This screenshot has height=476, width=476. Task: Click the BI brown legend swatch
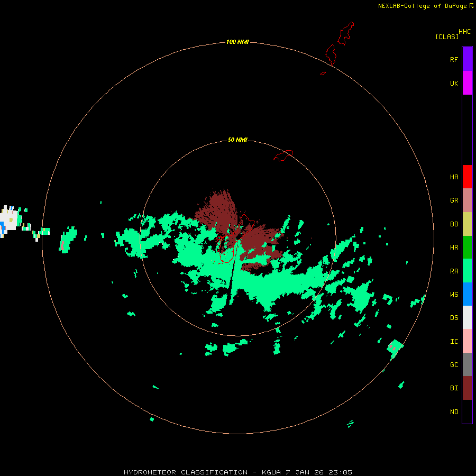pyautogui.click(x=467, y=388)
